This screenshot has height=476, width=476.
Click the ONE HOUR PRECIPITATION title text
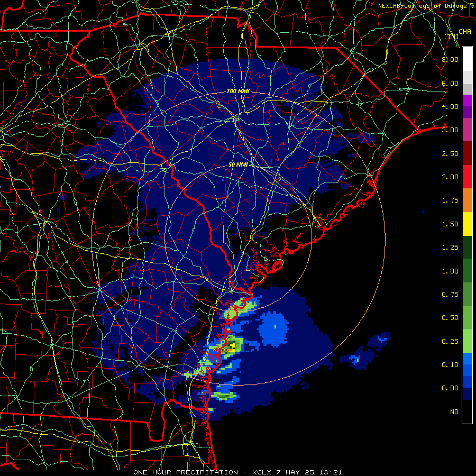coord(186,472)
